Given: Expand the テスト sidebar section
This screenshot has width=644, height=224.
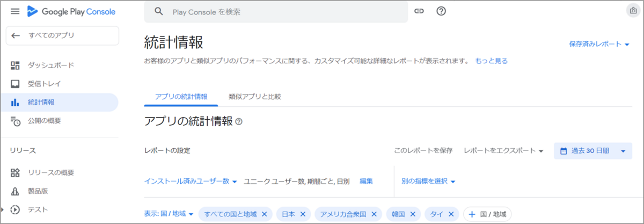Looking at the screenshot, I should pos(3,209).
